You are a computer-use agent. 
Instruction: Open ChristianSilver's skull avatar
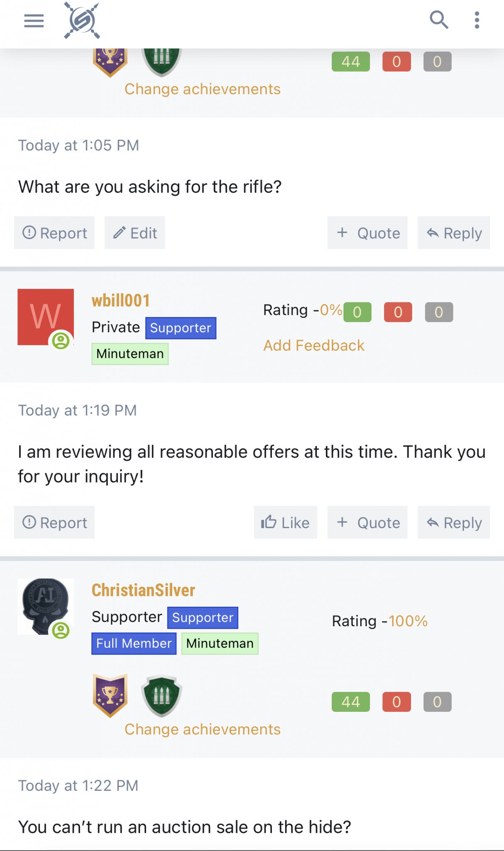pos(46,607)
